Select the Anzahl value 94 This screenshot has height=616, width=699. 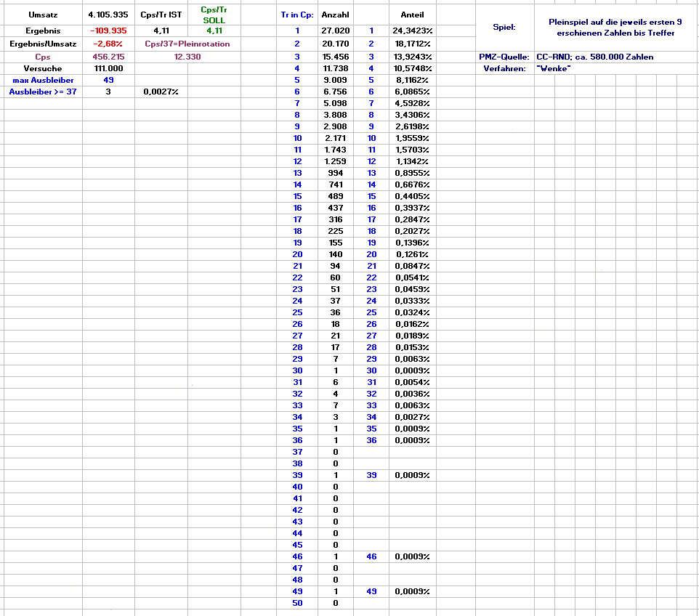[x=335, y=266]
